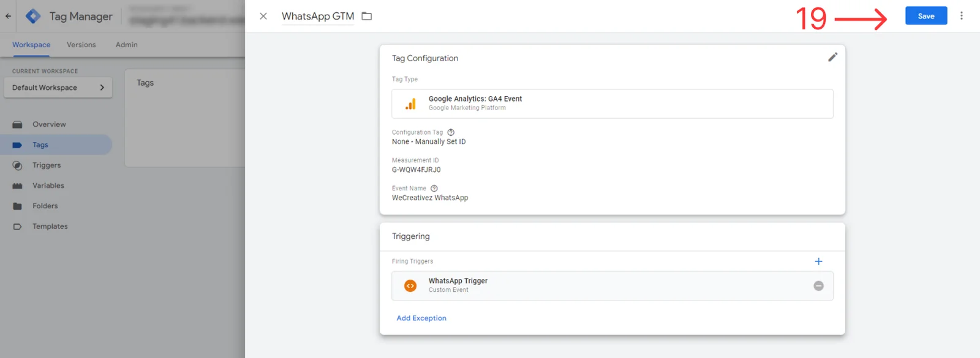Select the Google Analytics GA4 Event tag type

point(611,103)
